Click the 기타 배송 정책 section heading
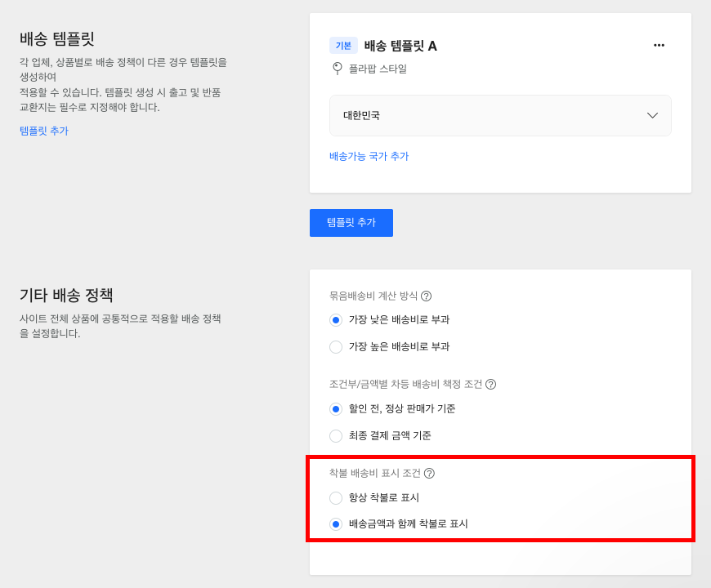This screenshot has width=711, height=588. click(x=66, y=295)
